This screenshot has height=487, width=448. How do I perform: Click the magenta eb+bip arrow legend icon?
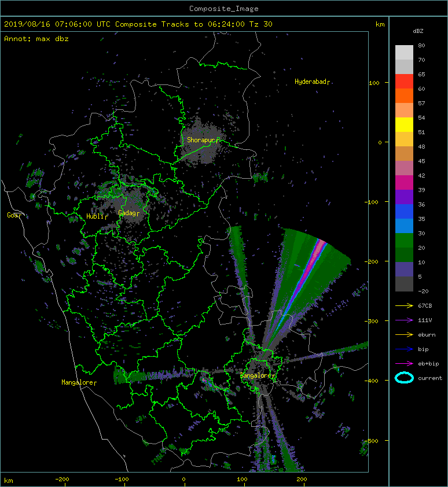pos(404,363)
